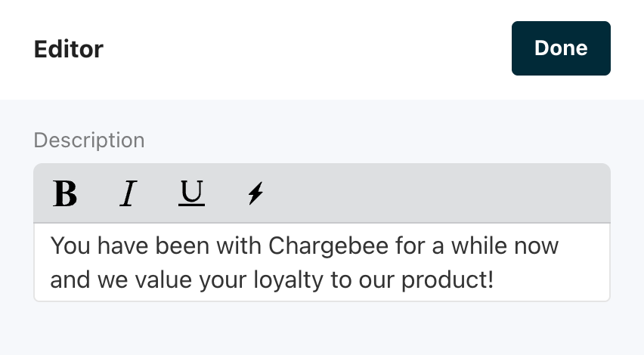This screenshot has height=355, width=644.
Task: Click the empty area of the formatting toolbar
Action: point(438,194)
